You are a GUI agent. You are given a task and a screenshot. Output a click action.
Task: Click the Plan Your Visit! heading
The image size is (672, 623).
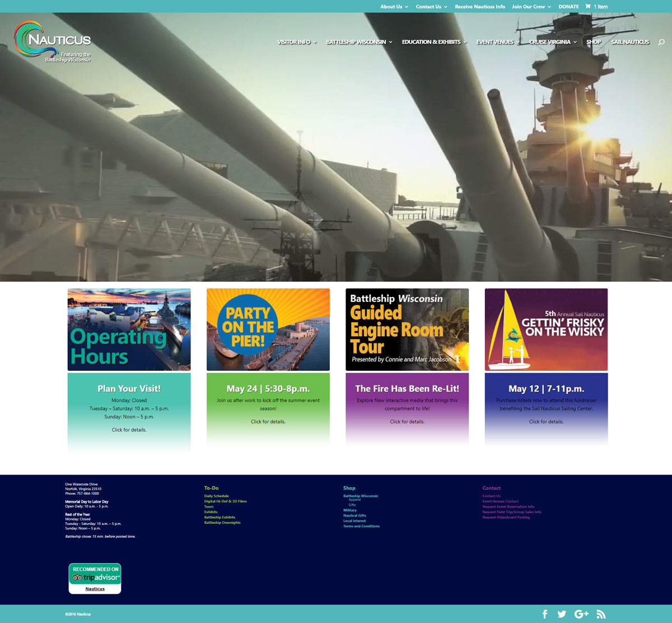[x=129, y=388]
